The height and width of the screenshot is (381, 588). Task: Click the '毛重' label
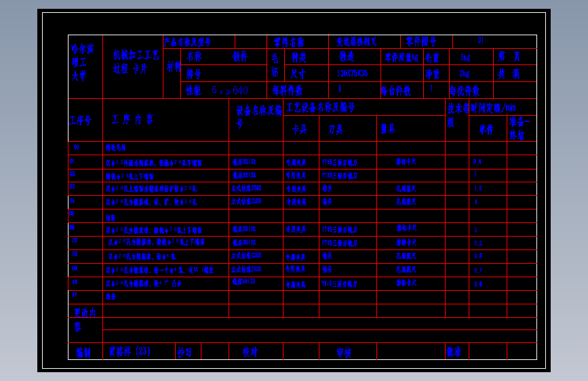point(432,58)
